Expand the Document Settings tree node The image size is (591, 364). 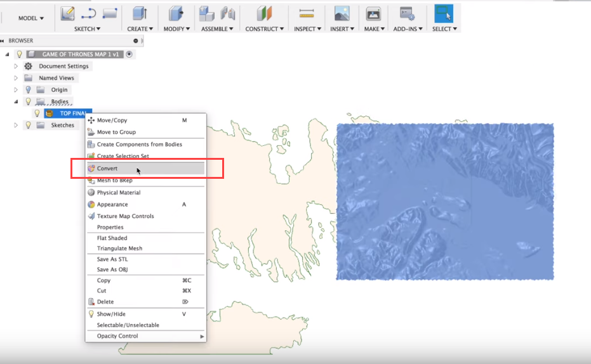[x=16, y=66]
